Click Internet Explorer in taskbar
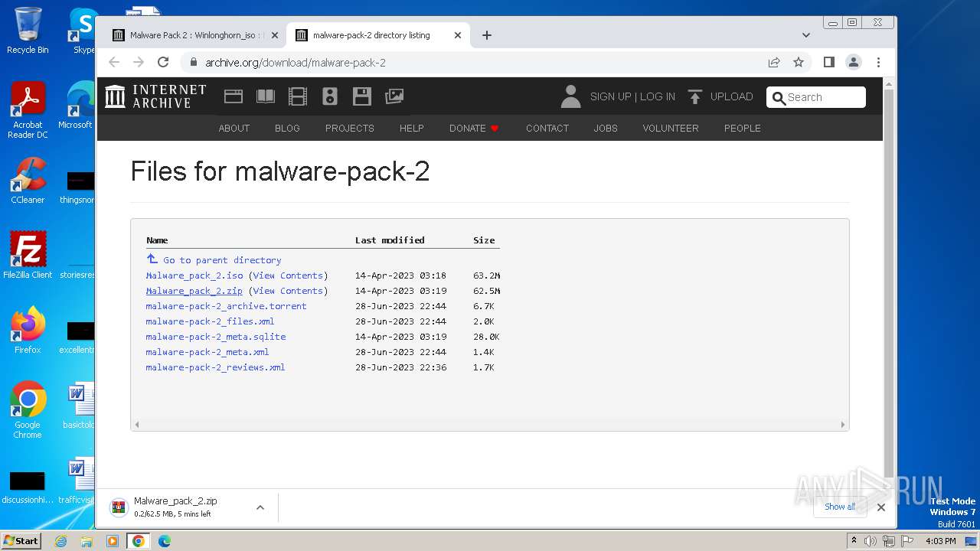980x551 pixels. tap(60, 541)
